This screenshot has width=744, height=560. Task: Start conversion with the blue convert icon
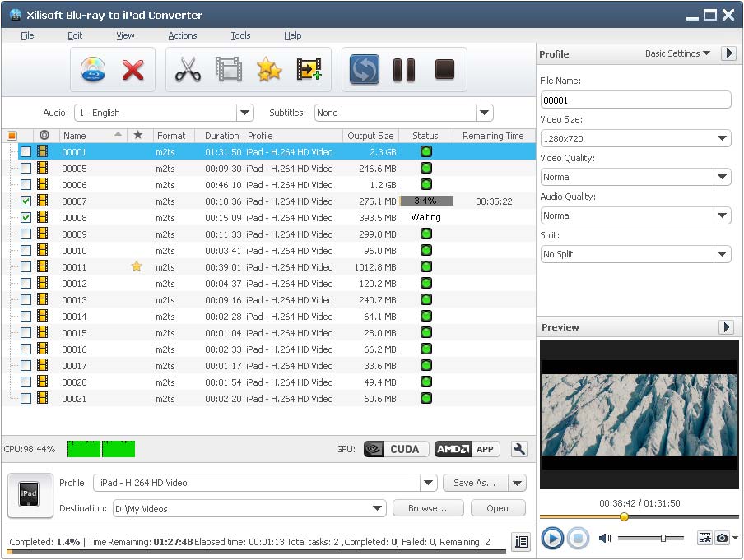[x=363, y=70]
